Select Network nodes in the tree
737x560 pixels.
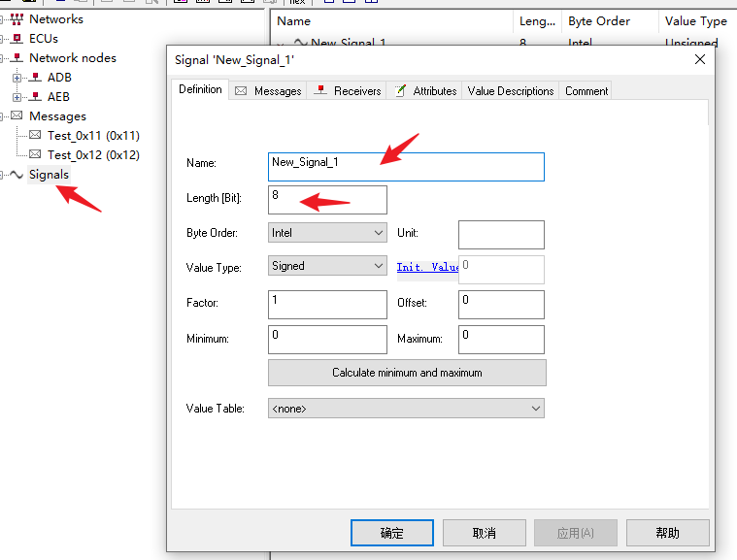pos(73,58)
